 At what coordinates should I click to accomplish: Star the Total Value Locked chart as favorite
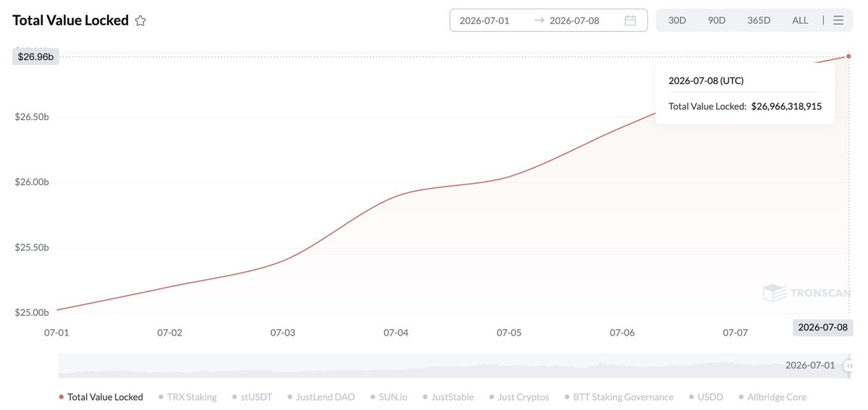(x=140, y=21)
